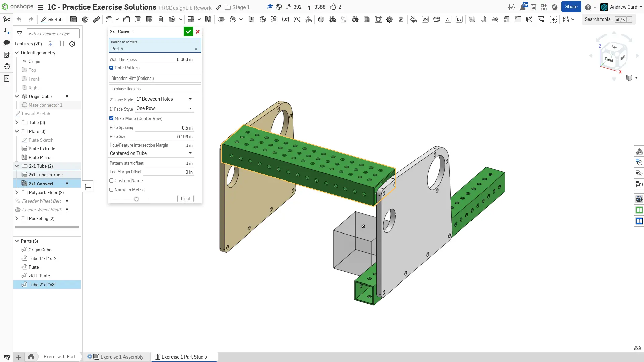The image size is (644, 362).
Task: Click the rollback bar pause icon
Action: point(62,44)
